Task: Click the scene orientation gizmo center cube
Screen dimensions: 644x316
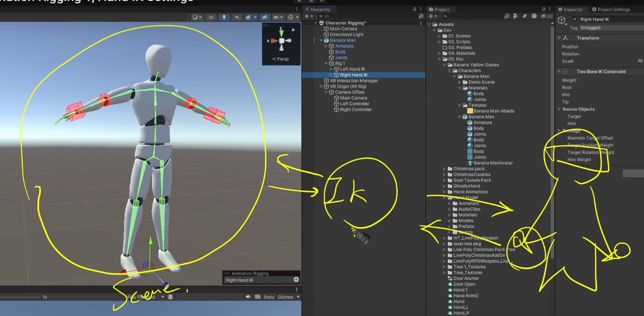Action: 281,41
